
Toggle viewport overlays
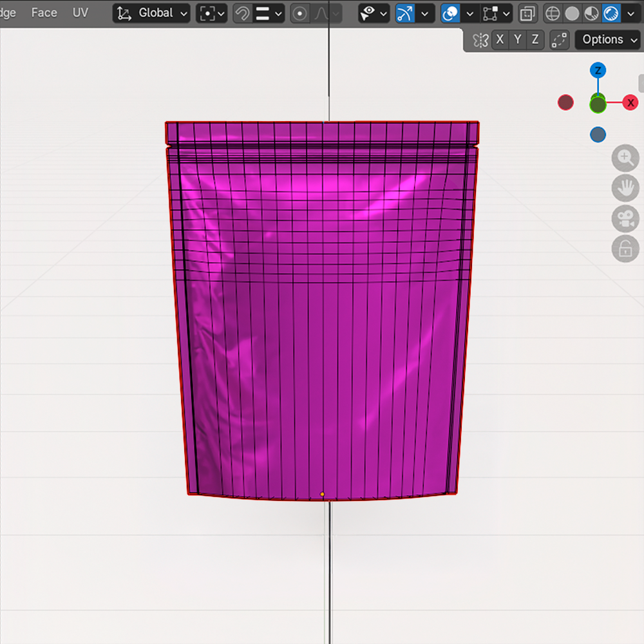(450, 14)
